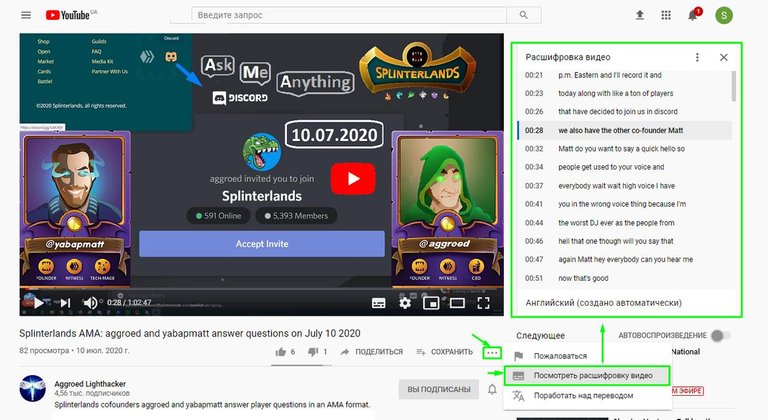Toggle subtitles in the player
The width and height of the screenshot is (768, 420).
tap(379, 303)
